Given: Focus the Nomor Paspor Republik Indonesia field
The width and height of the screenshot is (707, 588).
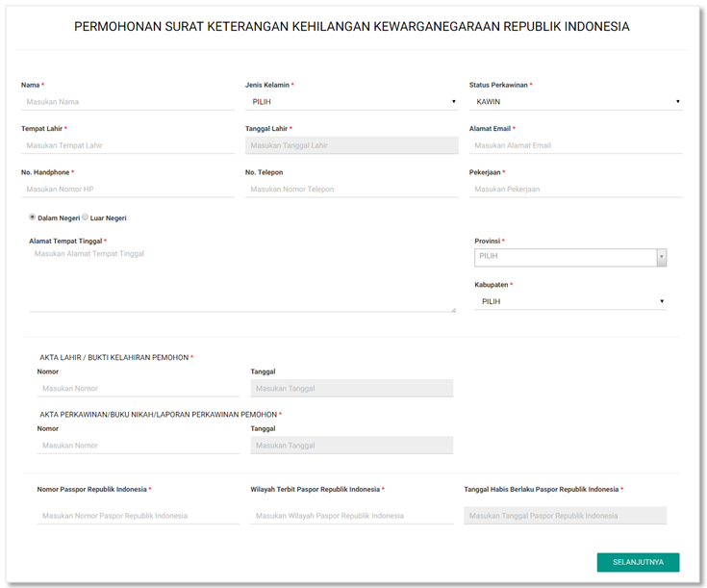Looking at the screenshot, I should (139, 516).
